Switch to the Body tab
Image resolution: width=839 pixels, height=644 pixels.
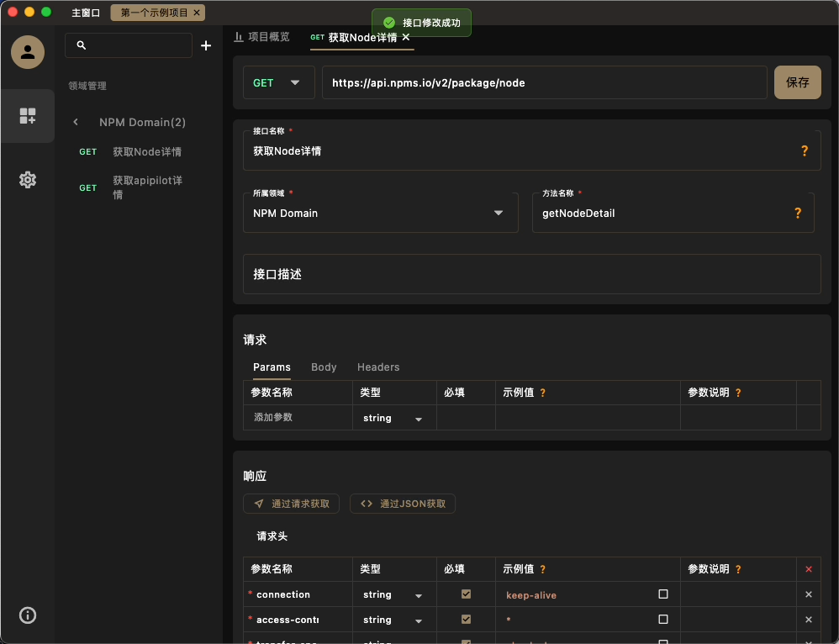click(x=324, y=367)
